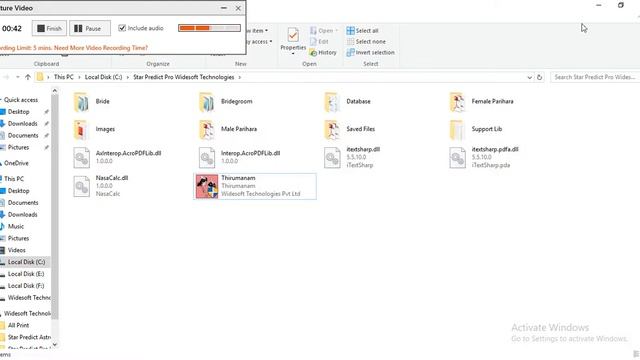
Task: Click the Properties ribbon icon
Action: click(x=293, y=35)
